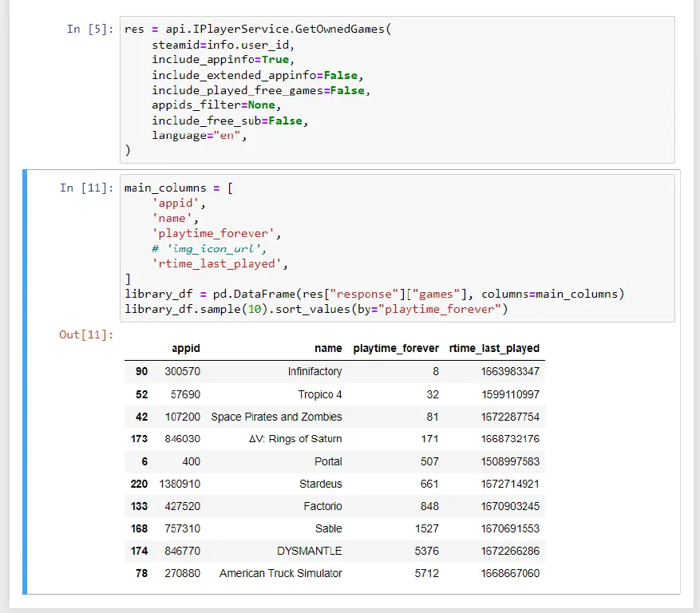
Task: Click the rtime_last_played column header
Action: coord(494,348)
